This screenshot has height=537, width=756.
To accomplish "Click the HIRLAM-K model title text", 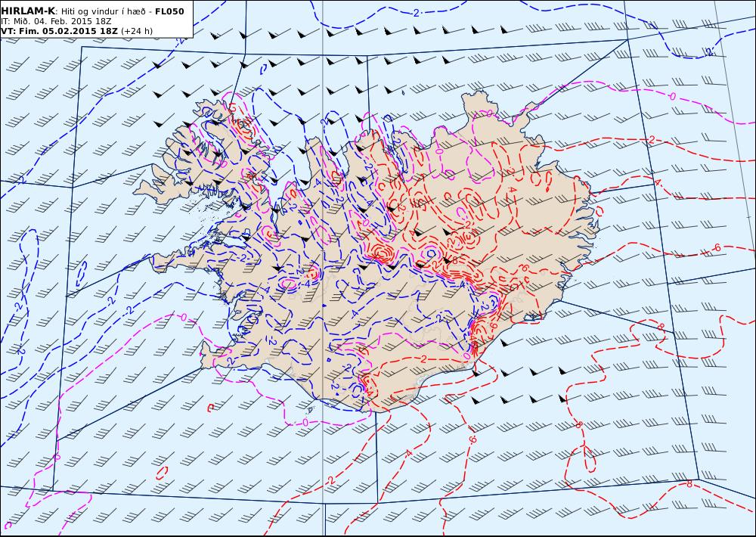I will point(28,11).
